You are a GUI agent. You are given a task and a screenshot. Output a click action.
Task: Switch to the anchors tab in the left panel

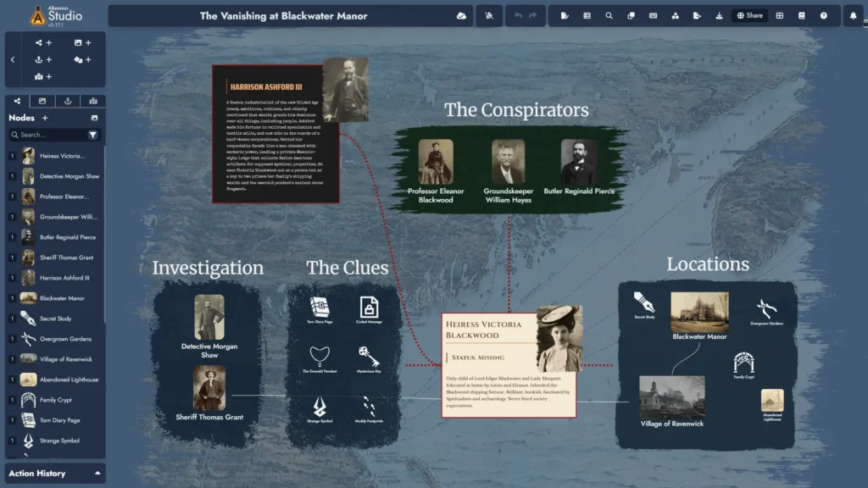pos(68,101)
